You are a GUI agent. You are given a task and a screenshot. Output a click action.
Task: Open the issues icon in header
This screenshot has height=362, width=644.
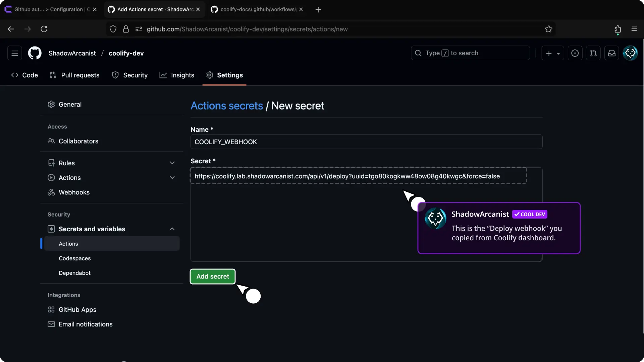(x=575, y=53)
